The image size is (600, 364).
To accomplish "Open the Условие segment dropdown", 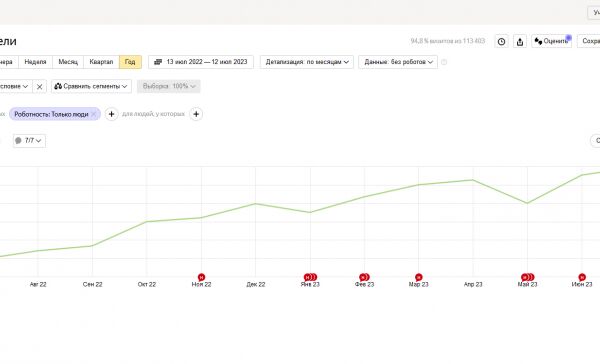I will [15, 86].
